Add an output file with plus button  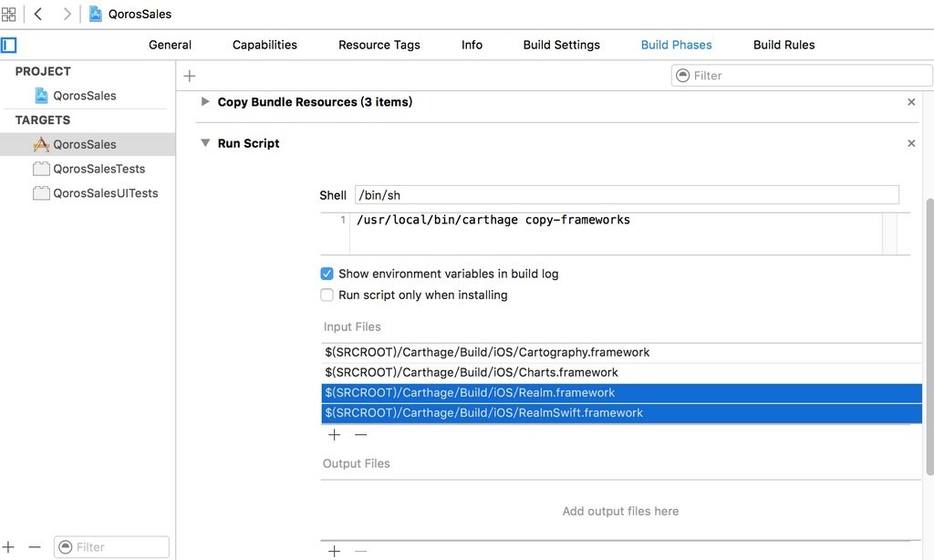tap(334, 551)
